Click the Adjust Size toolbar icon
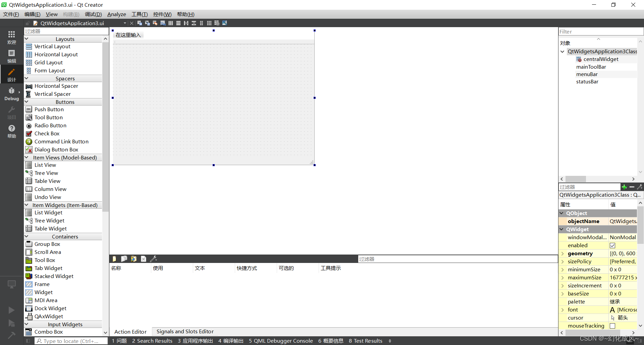 pyautogui.click(x=225, y=23)
